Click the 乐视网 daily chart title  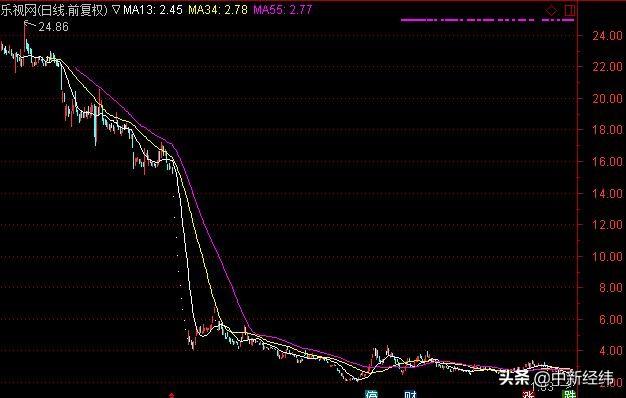[54, 10]
